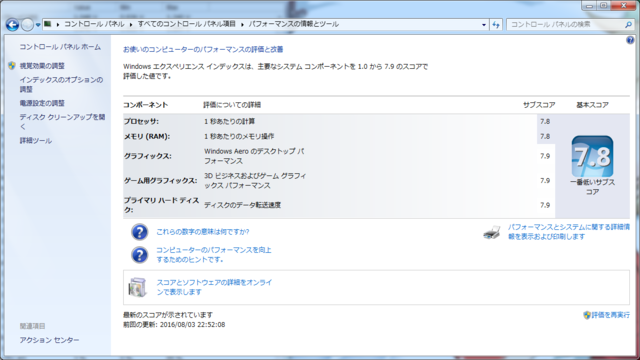
Task: Click お使いのコンピューターのパフォーマンスの評価と改善 heading
Action: pos(203,49)
